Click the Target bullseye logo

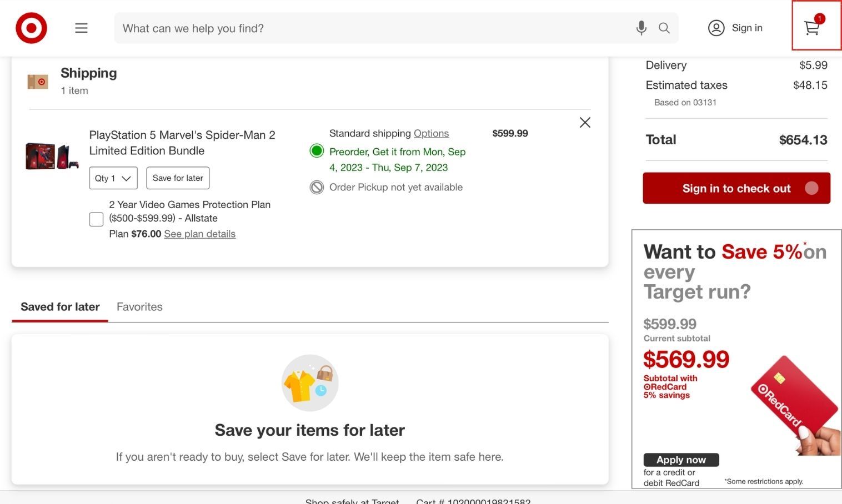pyautogui.click(x=31, y=28)
